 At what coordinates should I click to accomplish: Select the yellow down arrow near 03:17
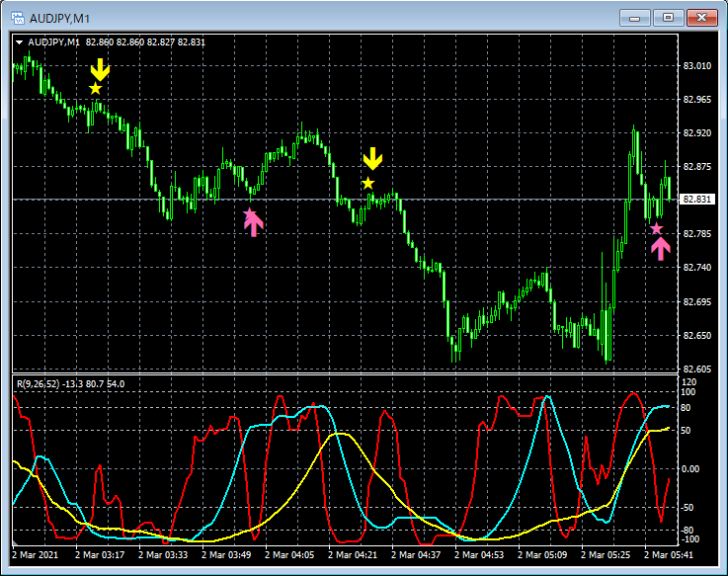100,70
